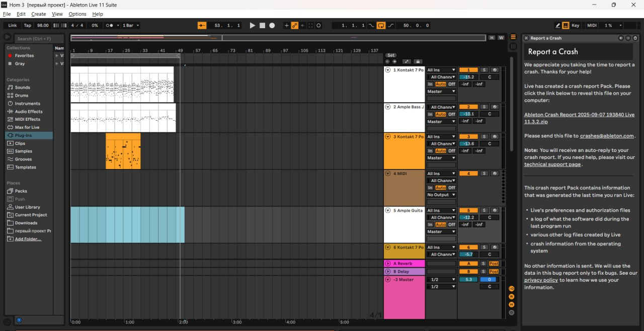Open the Instruments category

(27, 104)
